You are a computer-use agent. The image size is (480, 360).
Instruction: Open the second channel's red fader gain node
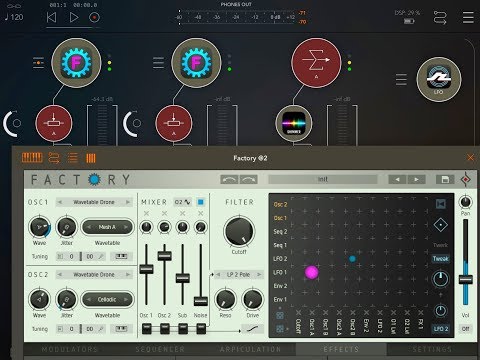(x=174, y=123)
